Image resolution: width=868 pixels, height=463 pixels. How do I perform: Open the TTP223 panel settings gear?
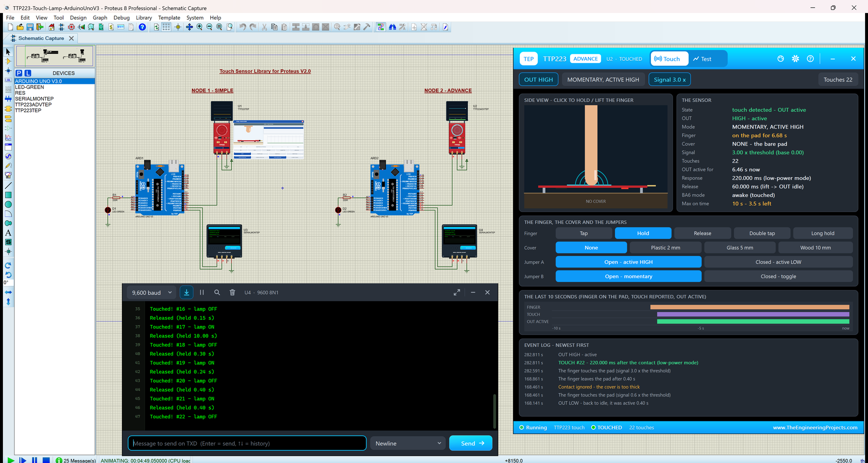(796, 59)
